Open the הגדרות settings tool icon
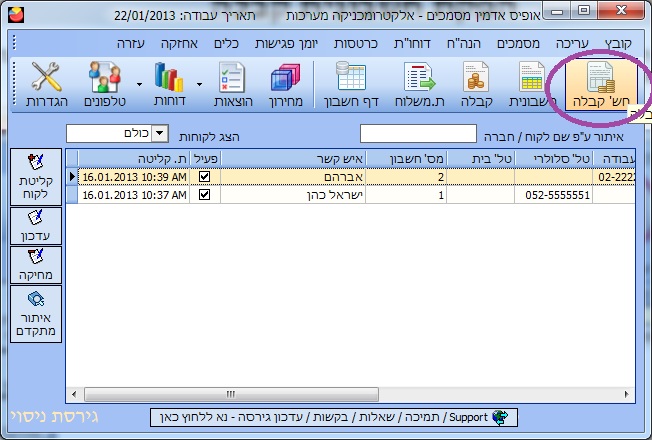Screen dimensions: 652x440 (x=47, y=85)
